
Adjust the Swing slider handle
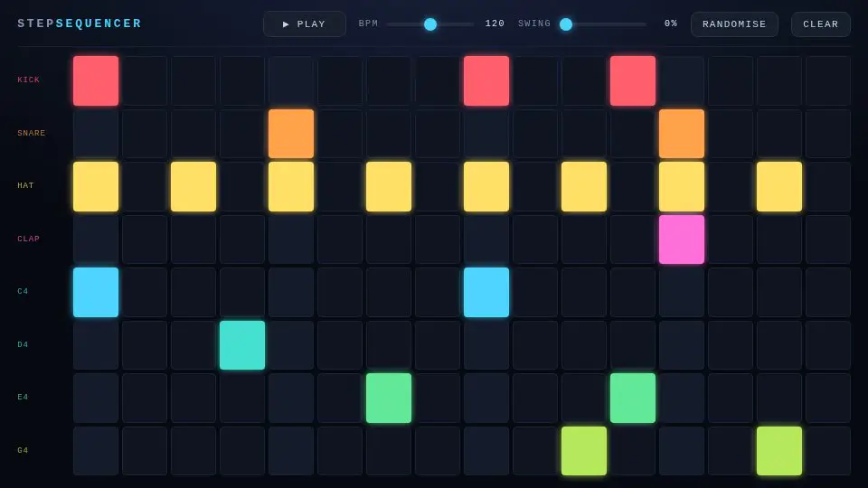pos(566,23)
